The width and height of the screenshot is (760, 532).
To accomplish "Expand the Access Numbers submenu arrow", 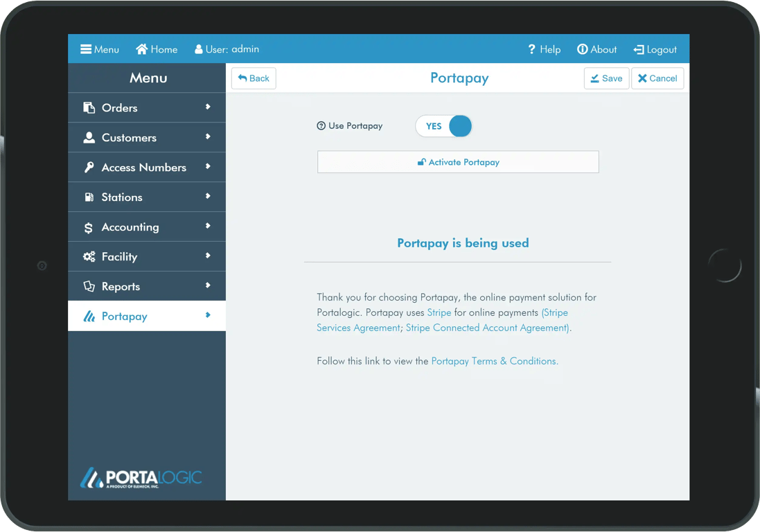I will click(208, 166).
